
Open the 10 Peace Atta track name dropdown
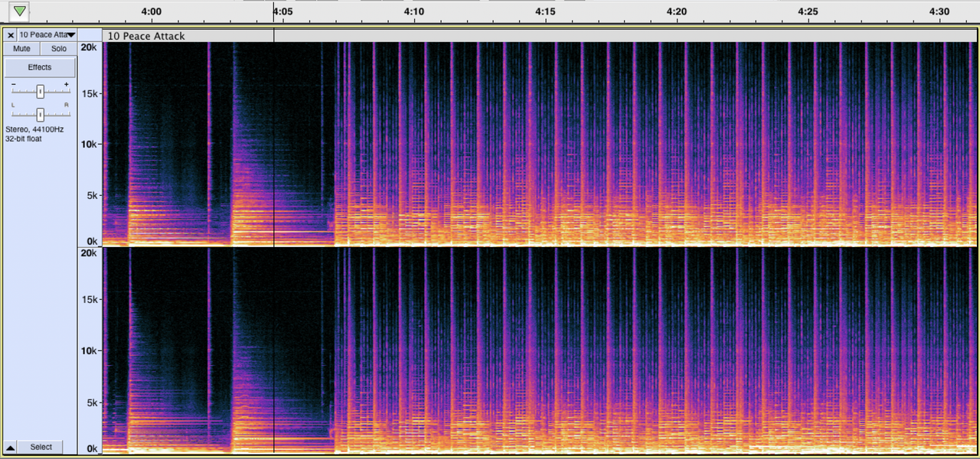(x=47, y=35)
